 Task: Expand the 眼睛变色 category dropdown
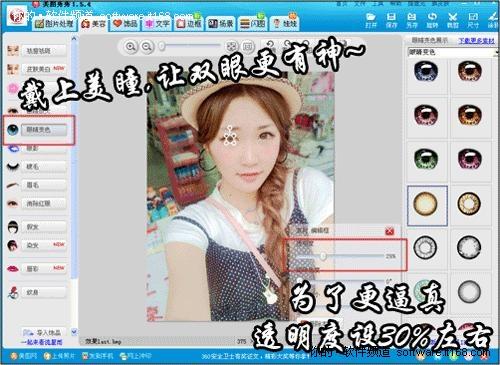click(x=496, y=52)
